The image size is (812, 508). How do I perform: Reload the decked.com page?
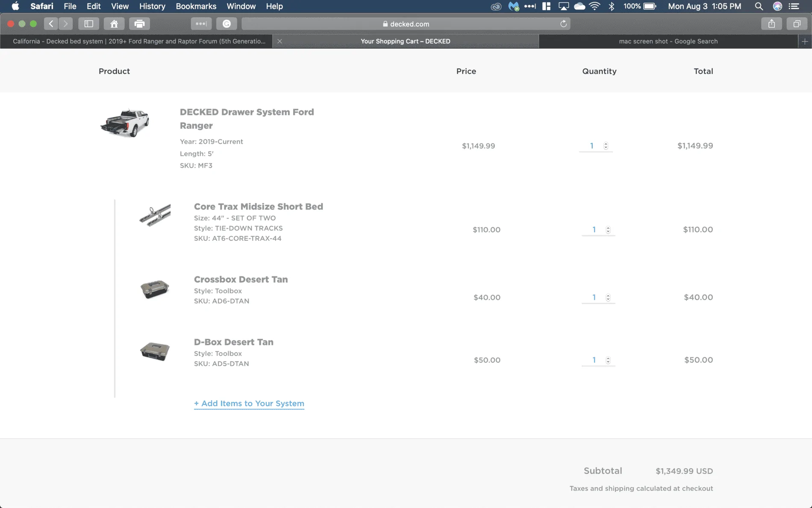coord(563,24)
